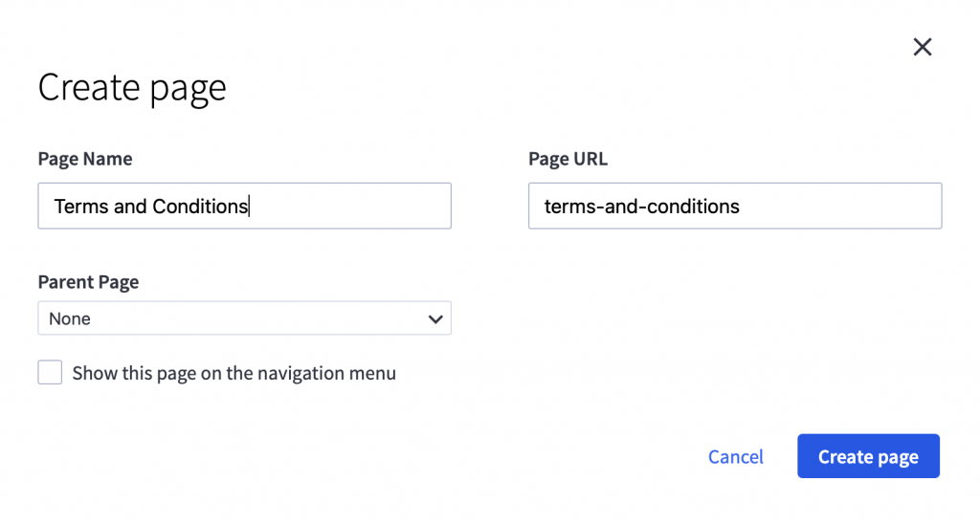Image resolution: width=980 pixels, height=525 pixels.
Task: Click the 'Create page' dialog heading
Action: point(132,88)
